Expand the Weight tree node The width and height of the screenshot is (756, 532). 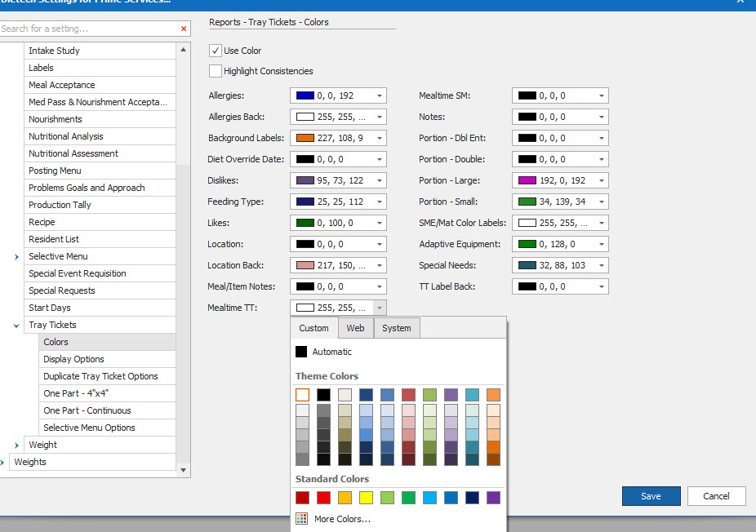[16, 446]
